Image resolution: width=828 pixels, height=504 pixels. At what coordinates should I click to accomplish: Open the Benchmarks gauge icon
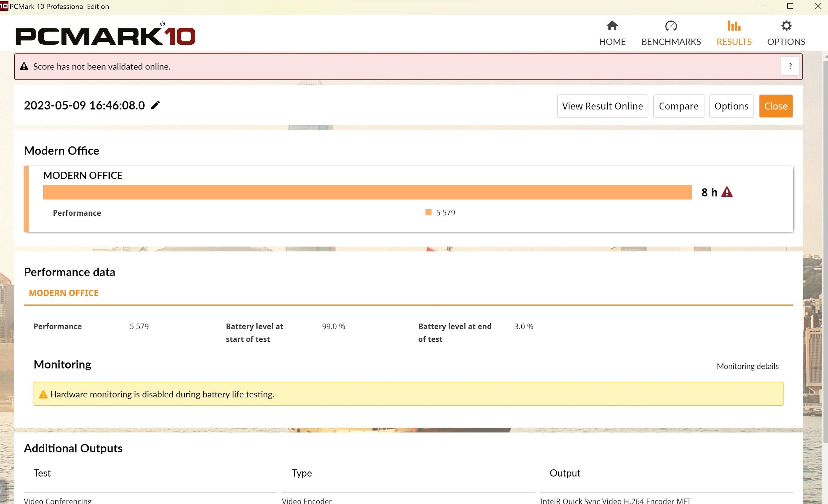click(x=671, y=26)
